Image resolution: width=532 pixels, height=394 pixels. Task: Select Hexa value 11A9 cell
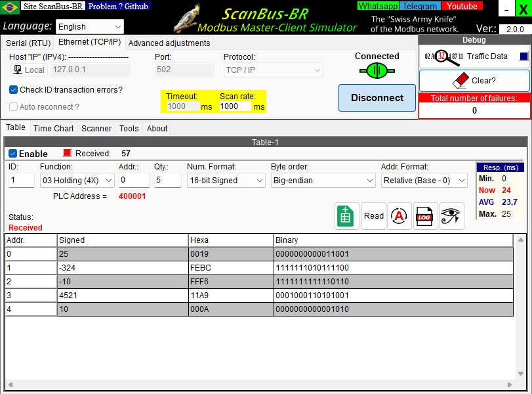point(231,295)
